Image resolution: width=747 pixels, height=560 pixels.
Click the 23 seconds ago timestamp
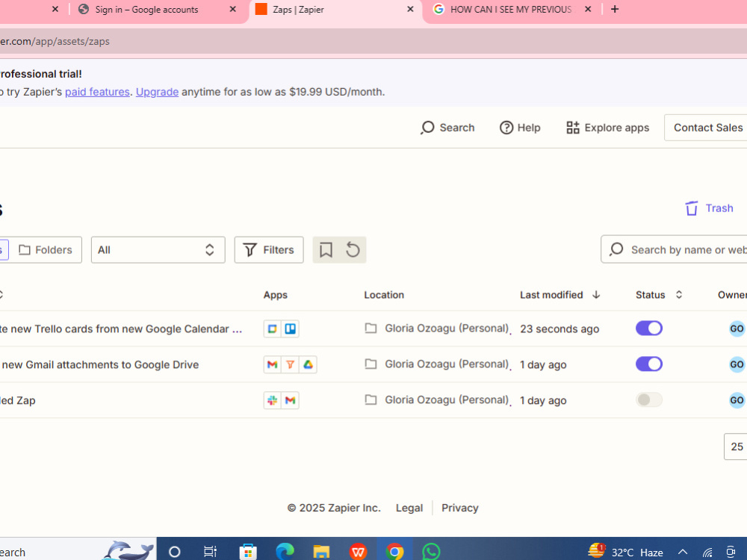pyautogui.click(x=560, y=329)
